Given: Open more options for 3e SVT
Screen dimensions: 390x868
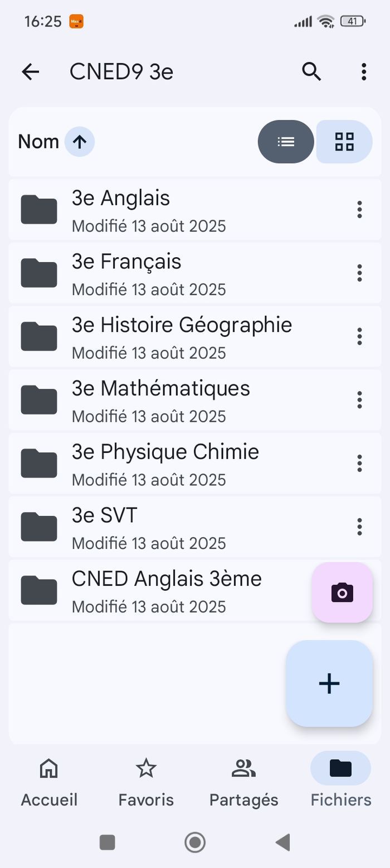Looking at the screenshot, I should 359,527.
